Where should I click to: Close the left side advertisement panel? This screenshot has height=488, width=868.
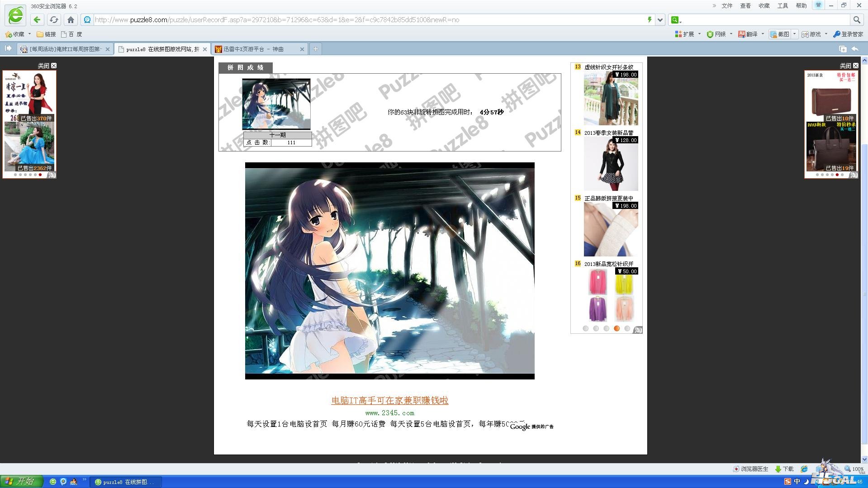click(x=54, y=66)
